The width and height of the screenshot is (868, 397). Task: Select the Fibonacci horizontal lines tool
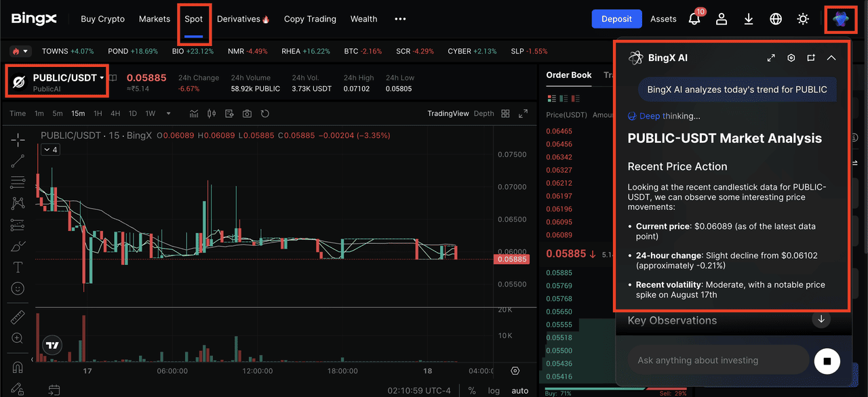tap(18, 182)
